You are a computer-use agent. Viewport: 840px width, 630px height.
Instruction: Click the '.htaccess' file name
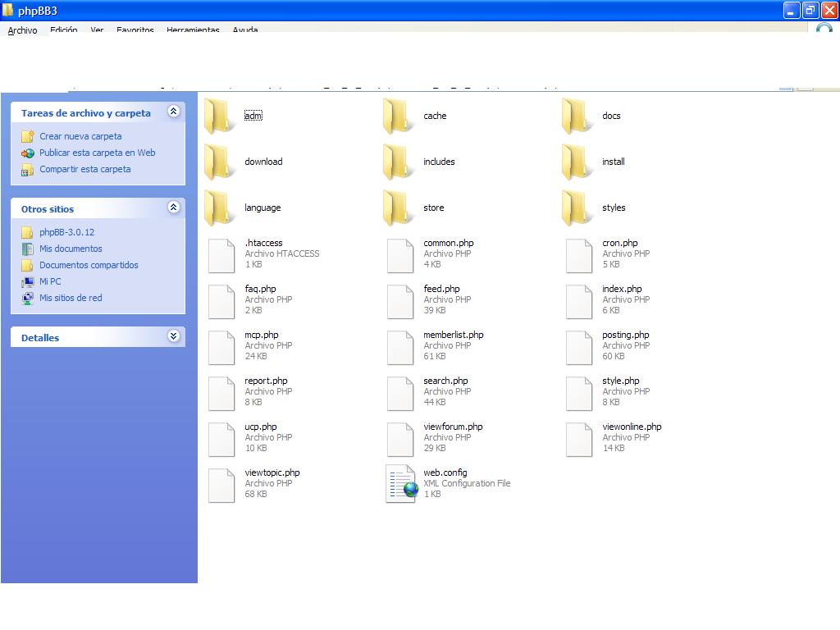[x=263, y=243]
